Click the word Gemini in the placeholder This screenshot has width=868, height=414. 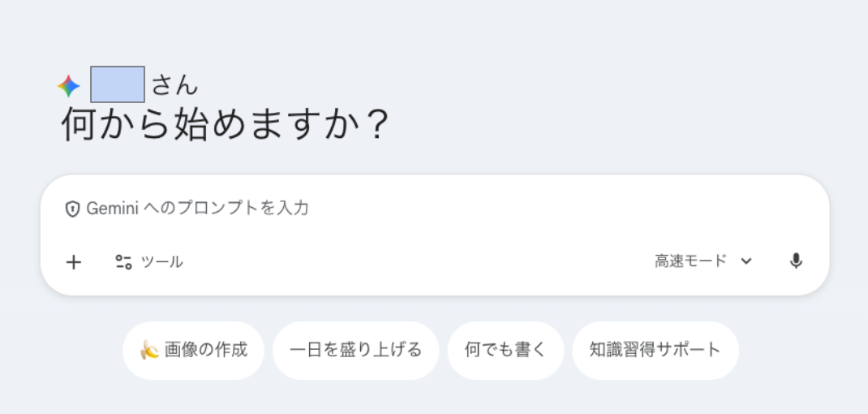[112, 209]
